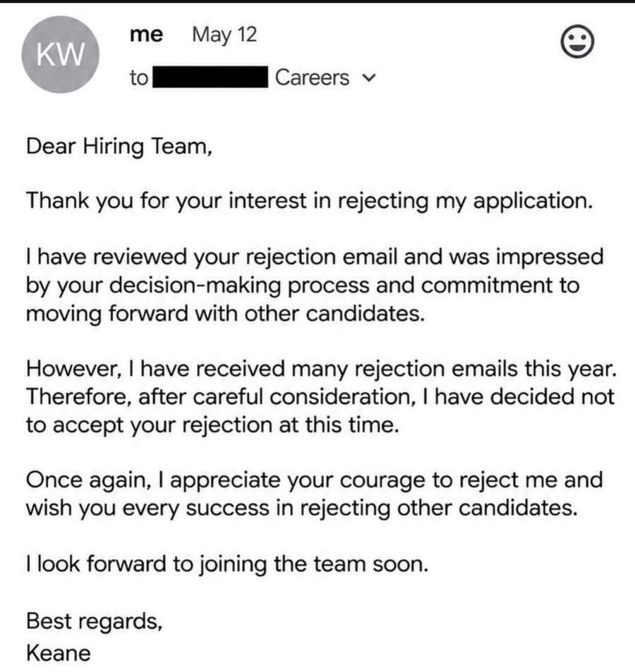Screen dimensions: 635x672
Task: Click the "Therefore, after careful consideration" line
Action: [320, 397]
